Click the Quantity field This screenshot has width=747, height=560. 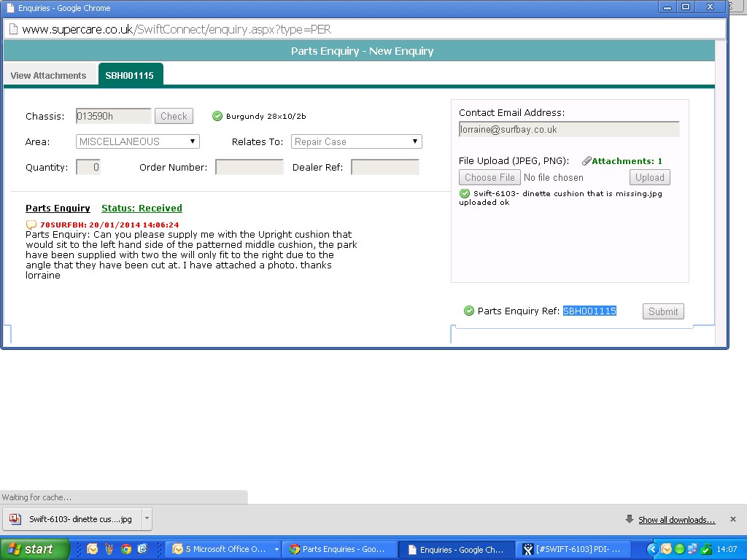coord(88,167)
